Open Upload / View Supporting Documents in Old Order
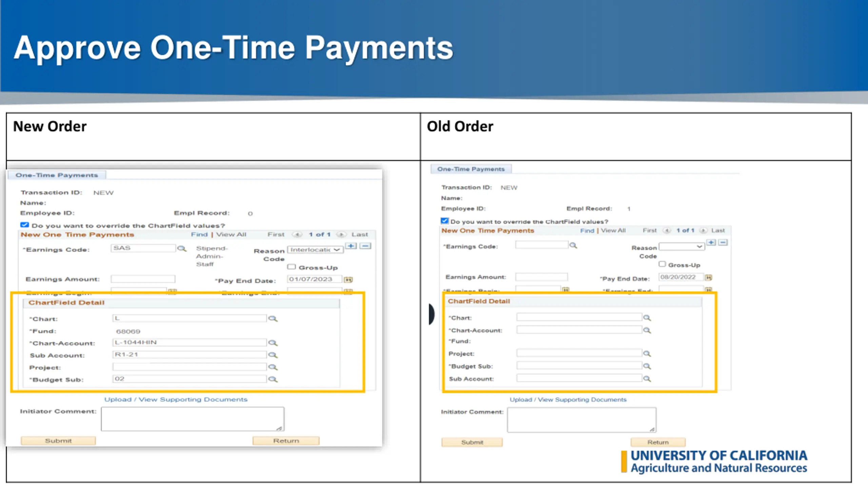 [x=568, y=400]
